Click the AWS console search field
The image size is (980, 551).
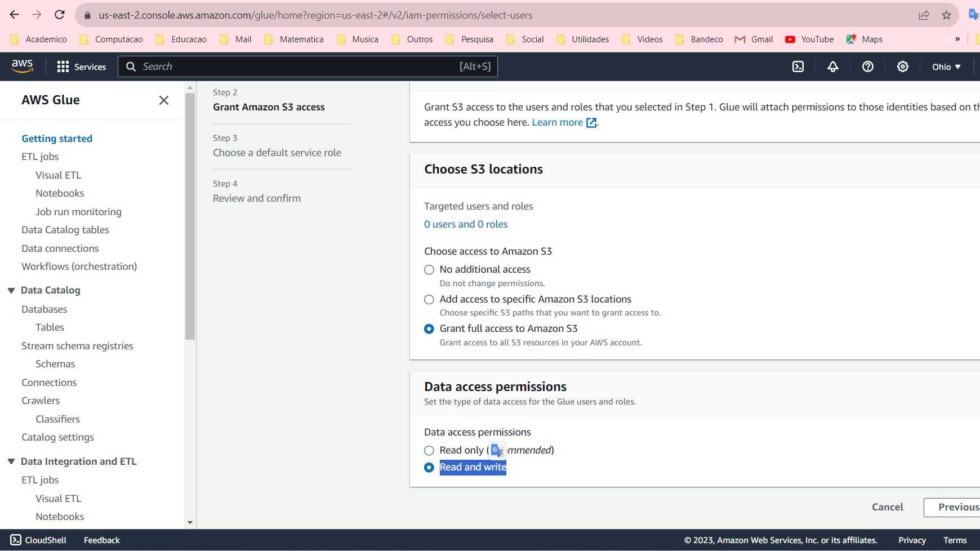point(299,66)
